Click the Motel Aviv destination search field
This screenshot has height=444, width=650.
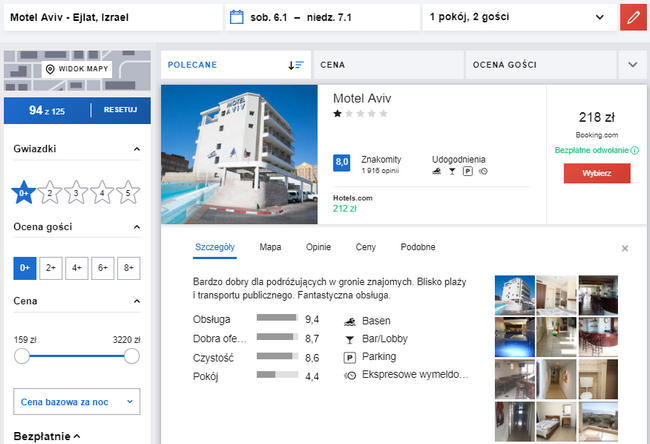(x=113, y=17)
